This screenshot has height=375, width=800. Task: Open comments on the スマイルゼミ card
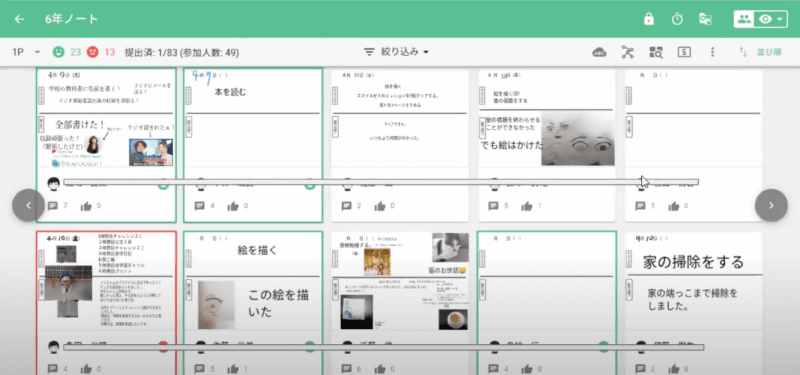coord(347,206)
